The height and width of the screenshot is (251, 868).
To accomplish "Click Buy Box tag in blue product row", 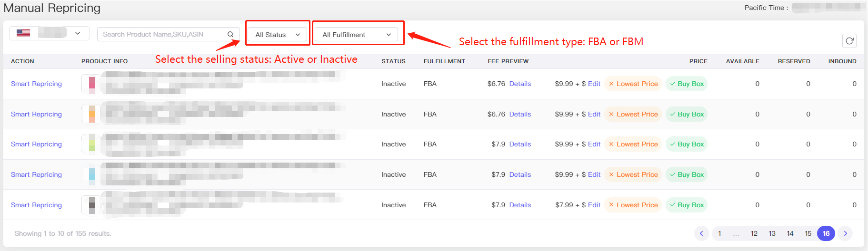I will tap(687, 174).
